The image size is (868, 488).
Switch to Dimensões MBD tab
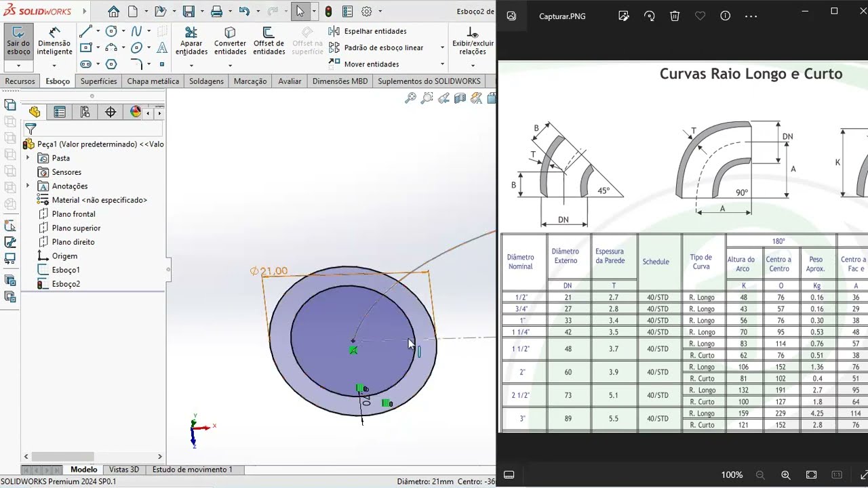[x=340, y=81]
